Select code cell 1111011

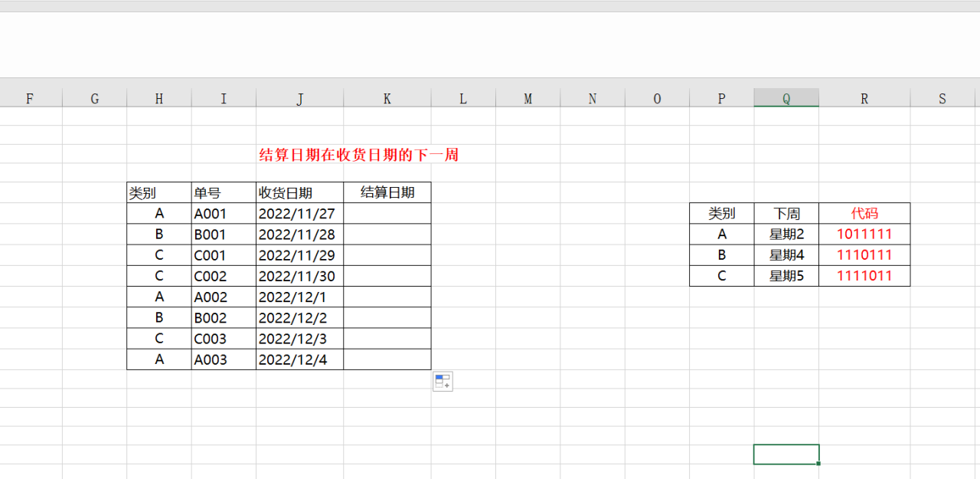pos(864,276)
